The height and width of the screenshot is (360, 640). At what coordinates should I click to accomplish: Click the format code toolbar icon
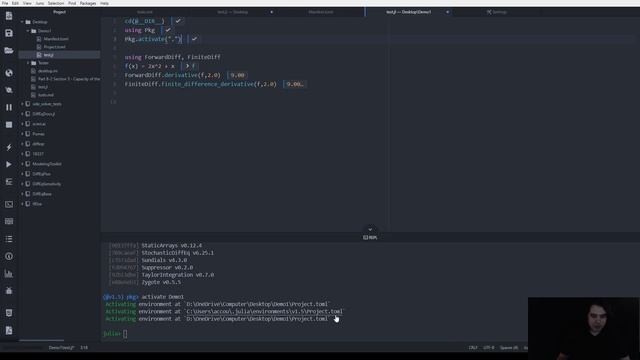[9, 182]
